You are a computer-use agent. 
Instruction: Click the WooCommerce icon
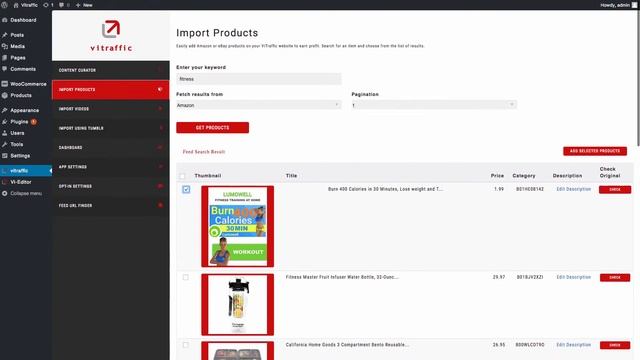coord(5,84)
